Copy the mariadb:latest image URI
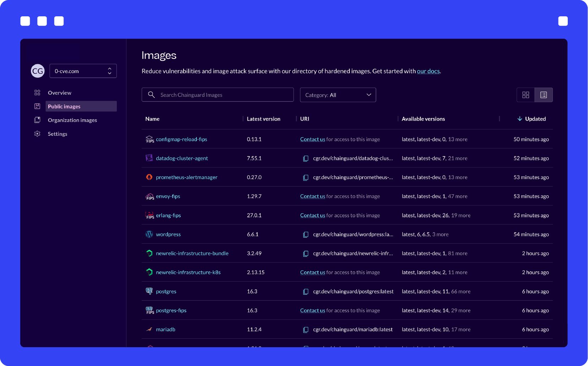 point(306,329)
